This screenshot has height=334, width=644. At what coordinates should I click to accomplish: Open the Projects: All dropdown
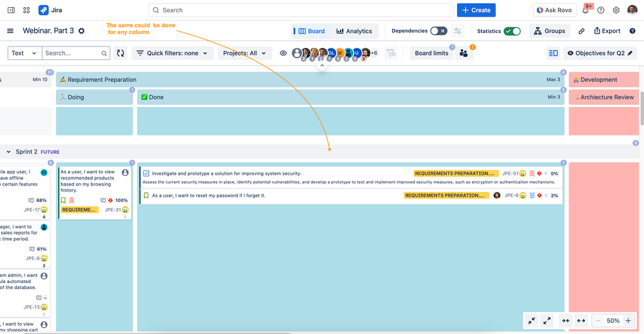coord(245,53)
